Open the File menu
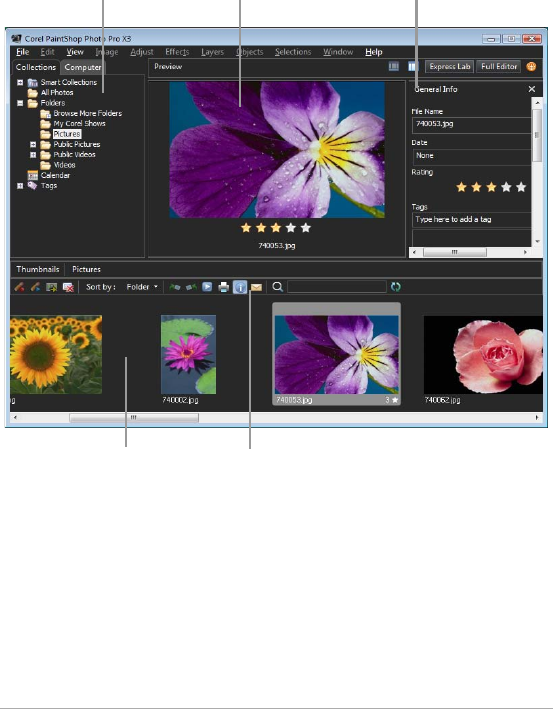The height and width of the screenshot is (709, 553). click(23, 52)
